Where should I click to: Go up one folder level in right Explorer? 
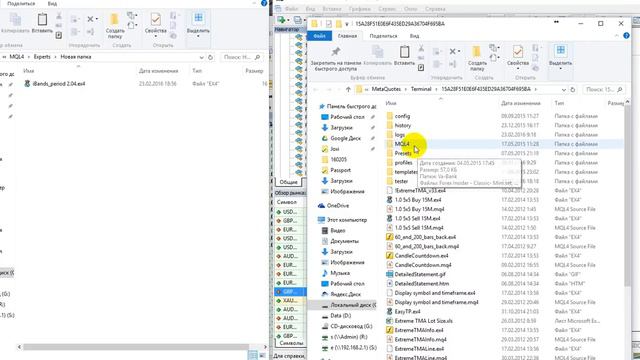(348, 89)
